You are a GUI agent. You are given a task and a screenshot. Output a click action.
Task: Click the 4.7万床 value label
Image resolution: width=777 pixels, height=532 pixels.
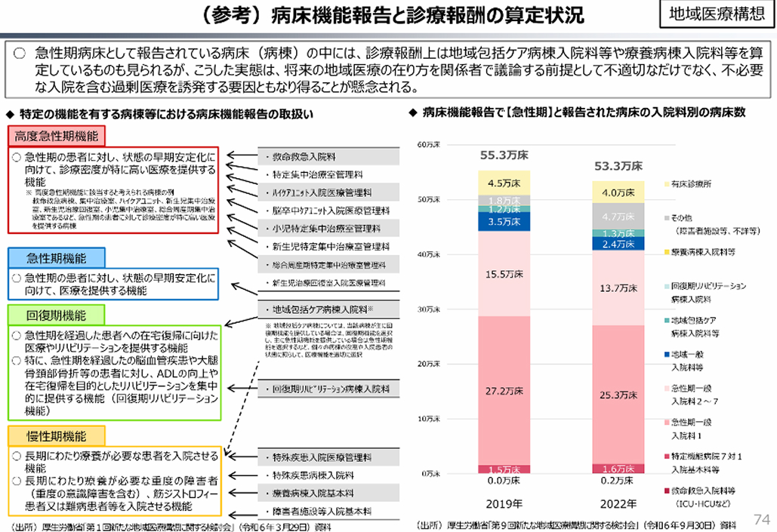pyautogui.click(x=618, y=217)
